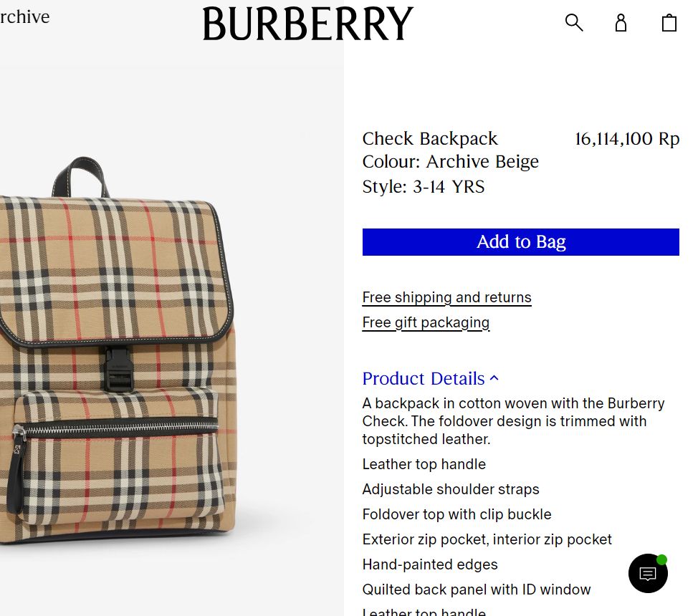Open Free shipping and returns link
Image resolution: width=698 pixels, height=616 pixels.
pyautogui.click(x=447, y=297)
